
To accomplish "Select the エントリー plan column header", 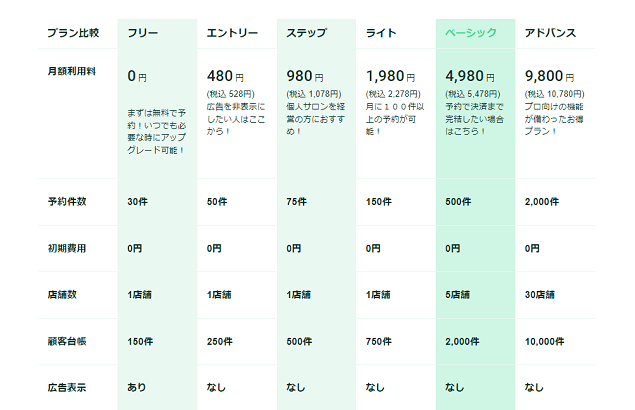I will [x=232, y=33].
